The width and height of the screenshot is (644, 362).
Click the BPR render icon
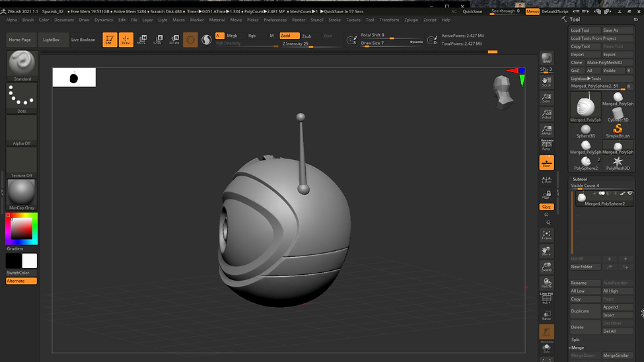(x=546, y=58)
